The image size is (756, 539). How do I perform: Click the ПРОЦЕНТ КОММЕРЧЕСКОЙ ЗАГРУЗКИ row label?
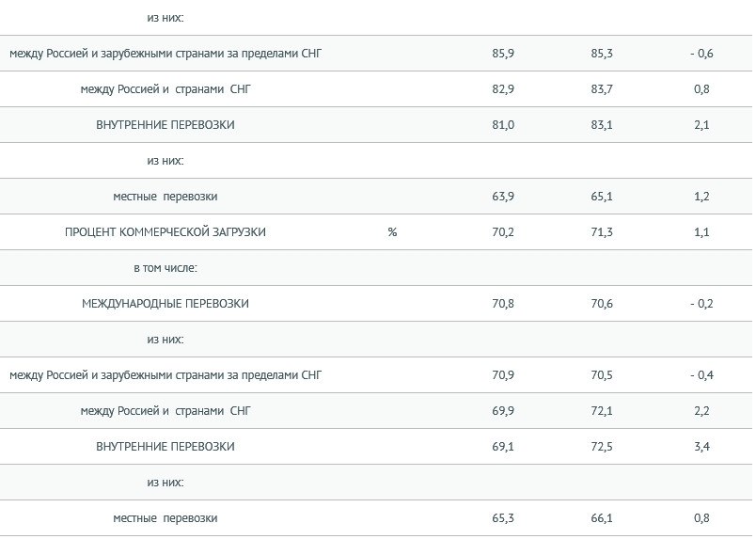point(165,232)
